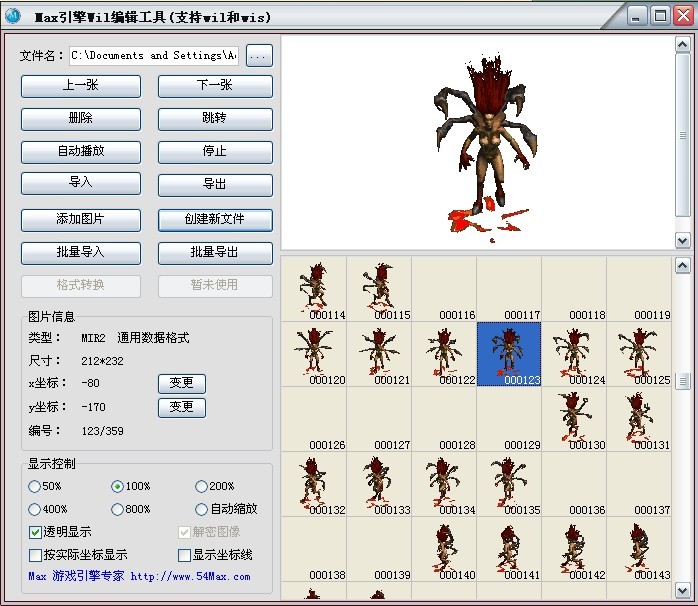Viewport: 698px width, 606px height.
Task: Click the 创建新文件 button
Action: [215, 219]
